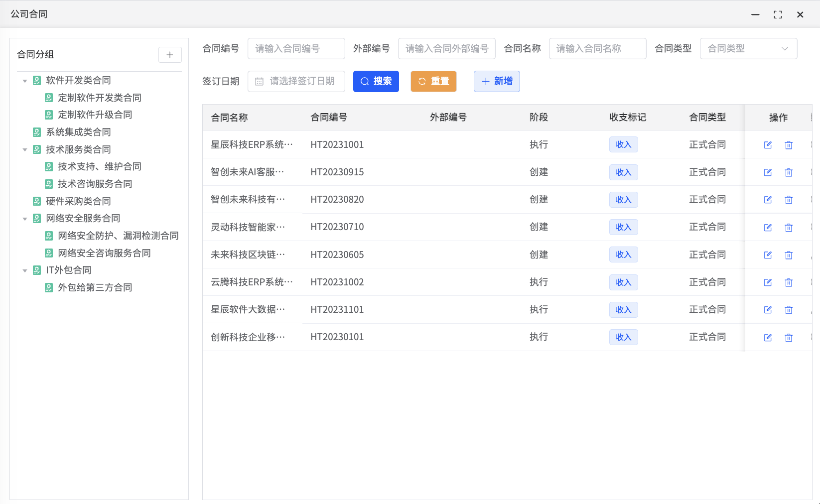This screenshot has width=820, height=504.
Task: Click the calendar icon in 签订日期 field
Action: click(259, 81)
